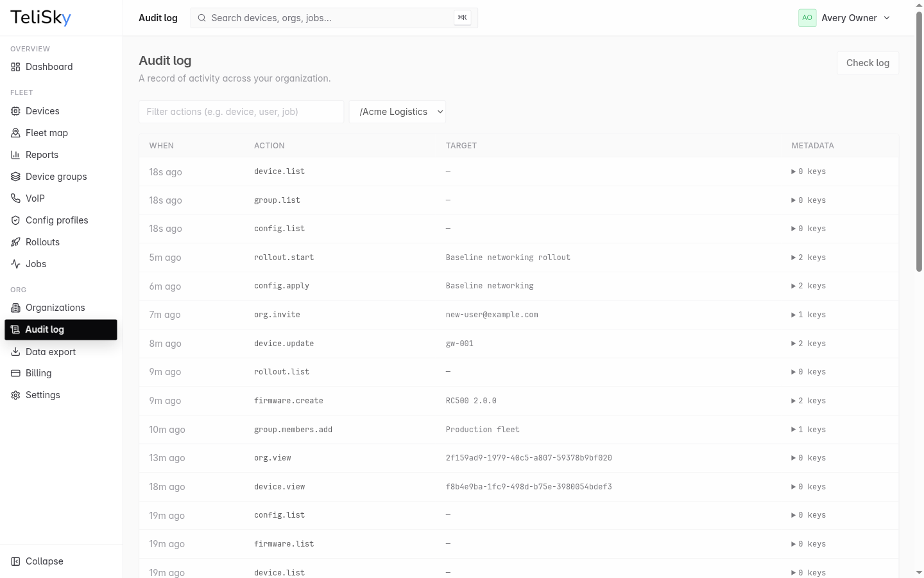Open Billing from the sidebar
The height and width of the screenshot is (578, 924).
point(61,373)
